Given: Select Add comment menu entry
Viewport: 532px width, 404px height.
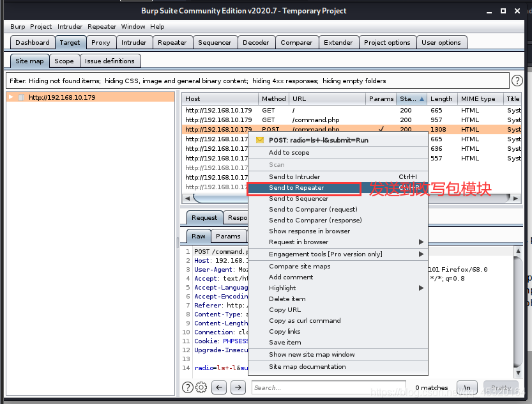Looking at the screenshot, I should 338,277.
